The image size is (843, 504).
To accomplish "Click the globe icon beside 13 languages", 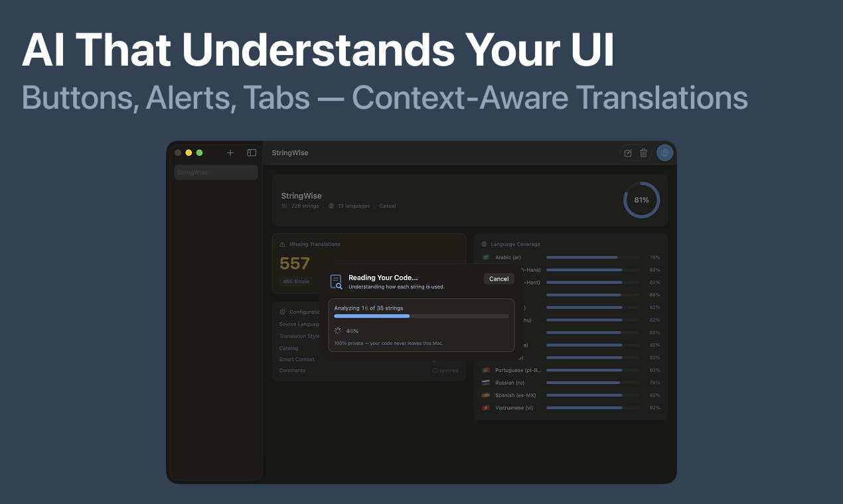I will 331,206.
